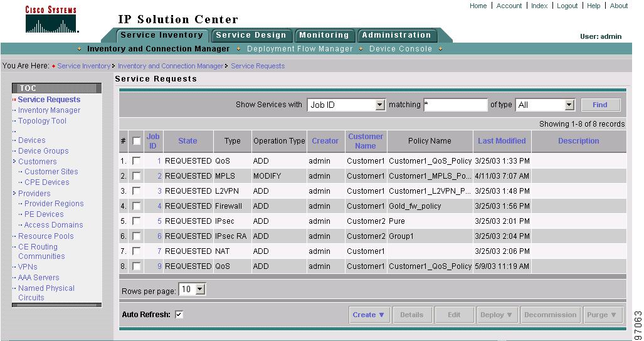Open Job ID 9 link
Image resolution: width=644 pixels, height=341 pixels.
click(160, 266)
